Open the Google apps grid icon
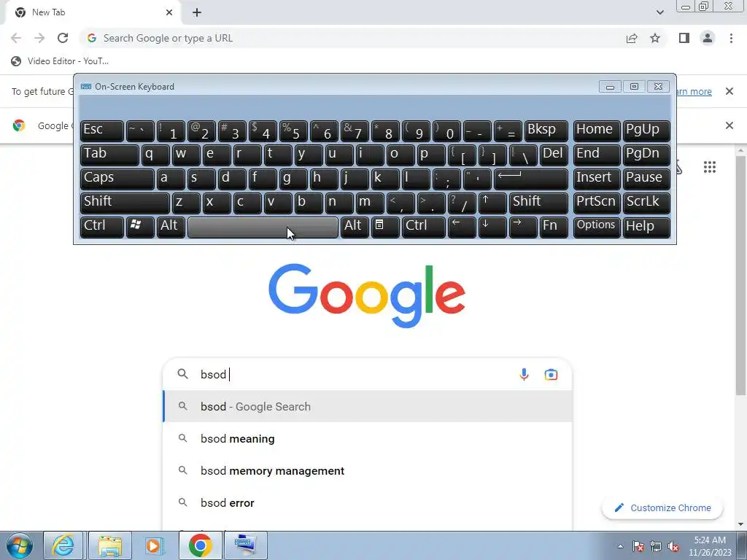 click(709, 167)
